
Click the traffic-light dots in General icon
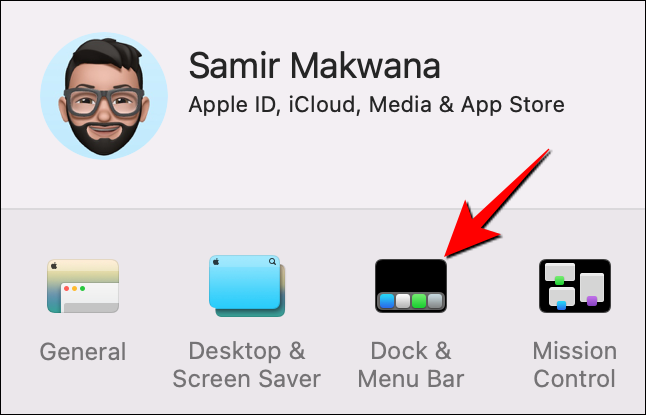pos(75,288)
